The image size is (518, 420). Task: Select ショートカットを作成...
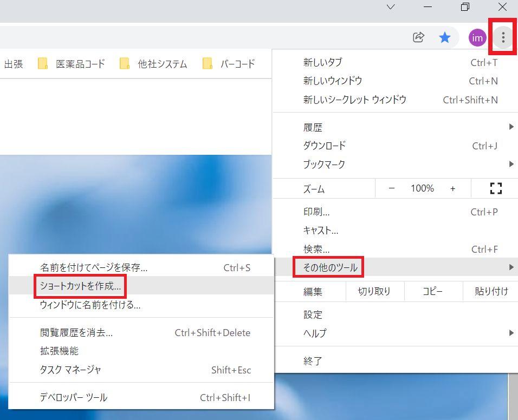(141, 286)
